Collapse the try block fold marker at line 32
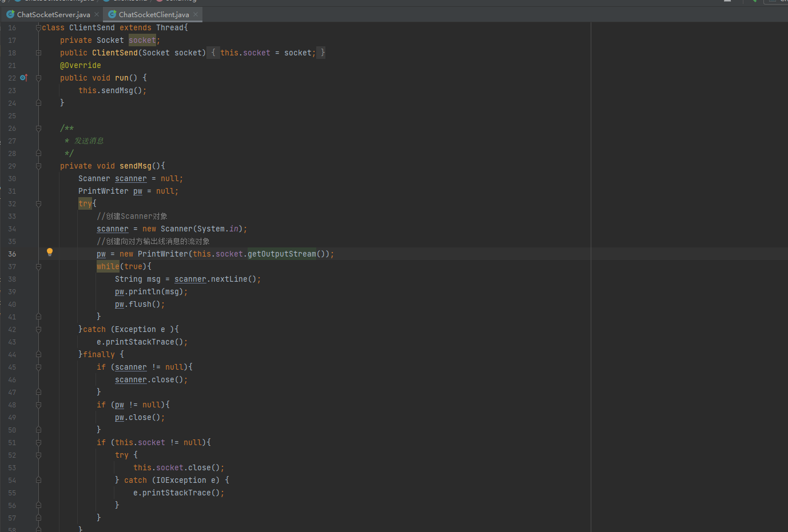 [x=38, y=203]
